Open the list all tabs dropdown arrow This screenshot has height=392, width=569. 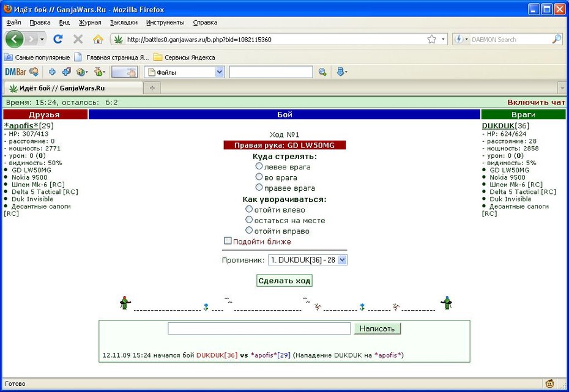tap(562, 88)
